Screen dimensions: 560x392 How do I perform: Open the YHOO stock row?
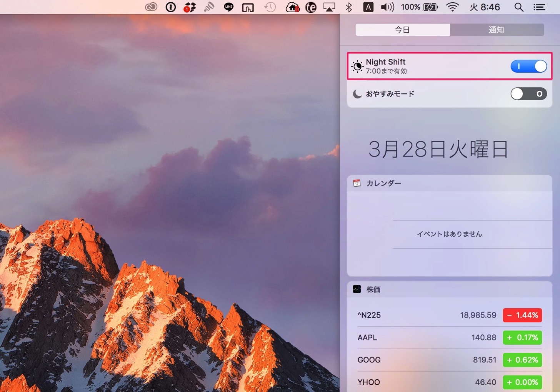tap(450, 382)
